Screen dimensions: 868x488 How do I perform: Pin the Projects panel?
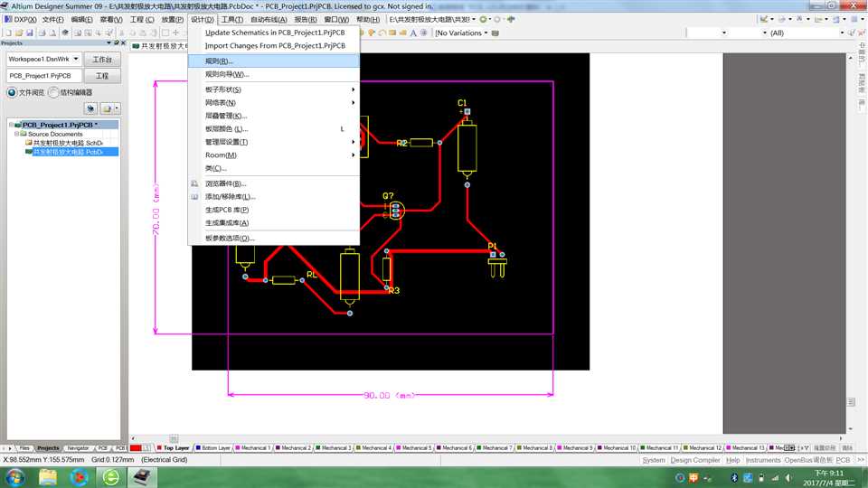[x=117, y=42]
